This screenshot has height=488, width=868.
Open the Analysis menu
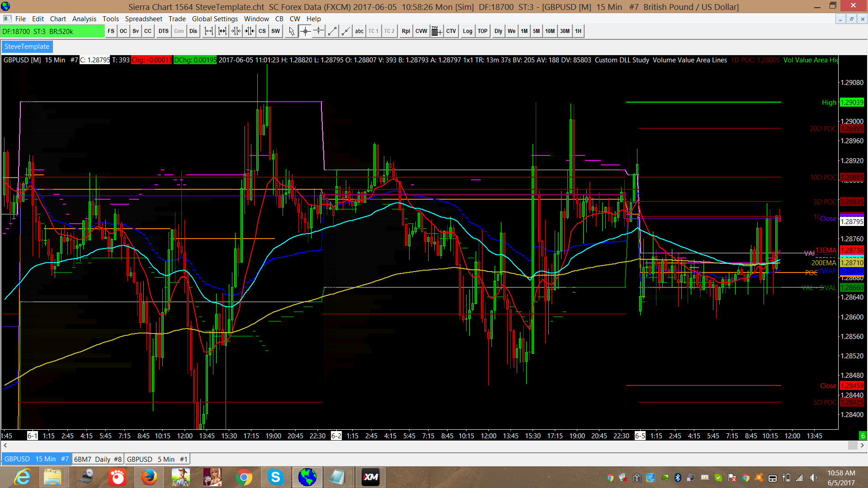[84, 19]
